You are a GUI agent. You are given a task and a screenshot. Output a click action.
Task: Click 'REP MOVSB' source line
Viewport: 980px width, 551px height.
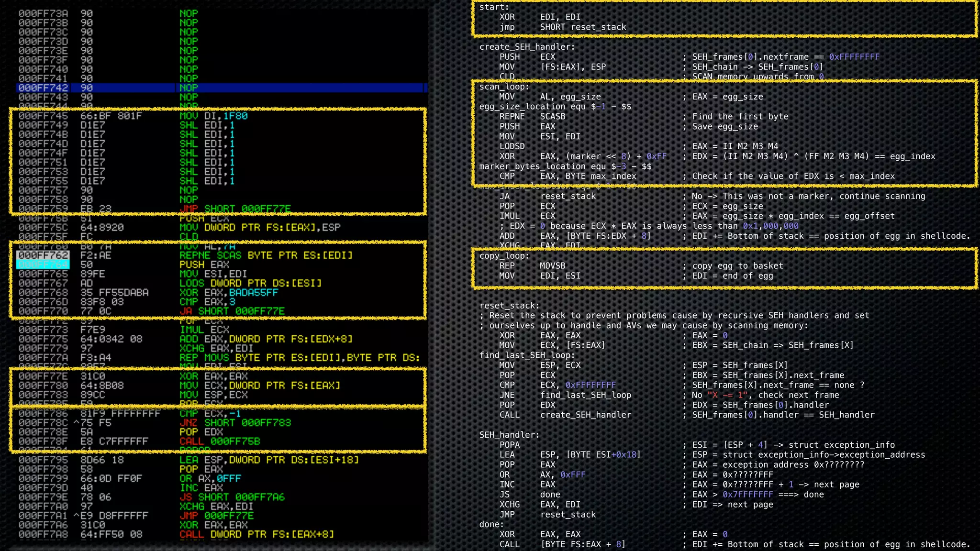click(x=533, y=266)
